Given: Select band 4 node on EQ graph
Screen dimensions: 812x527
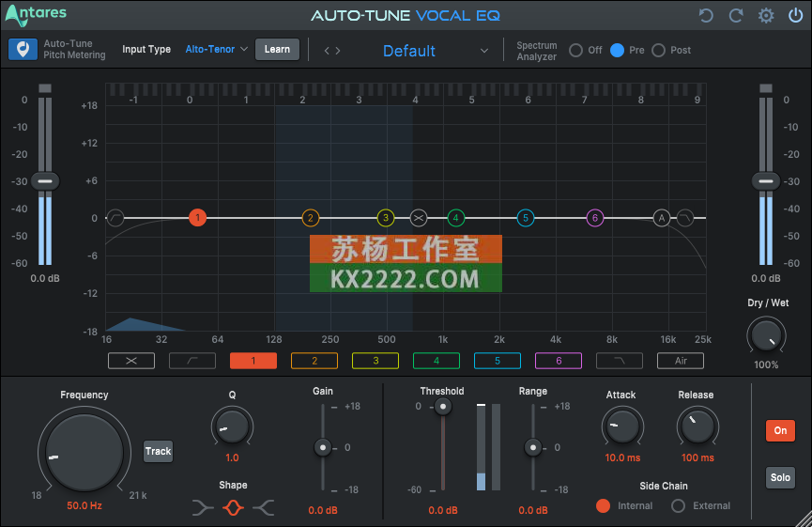Looking at the screenshot, I should [455, 218].
